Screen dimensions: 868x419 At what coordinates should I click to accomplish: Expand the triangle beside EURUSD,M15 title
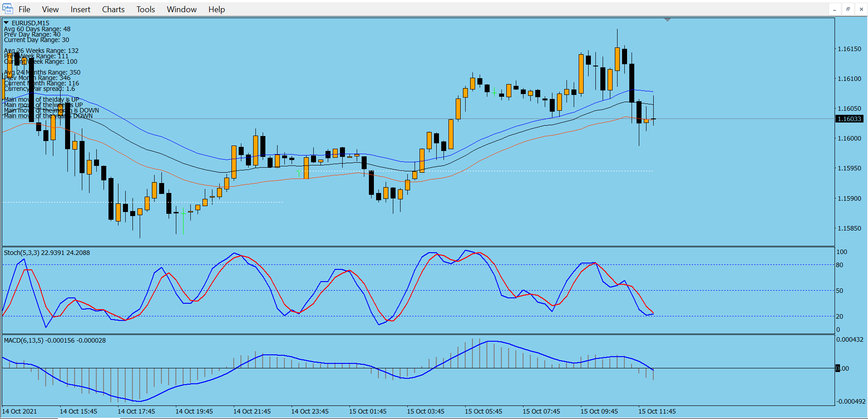coord(6,23)
